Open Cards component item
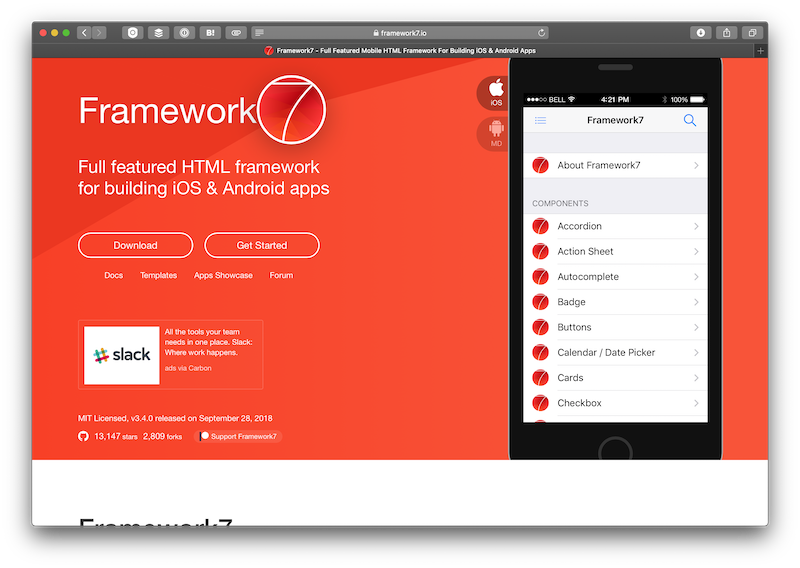The height and width of the screenshot is (568, 800). point(615,378)
